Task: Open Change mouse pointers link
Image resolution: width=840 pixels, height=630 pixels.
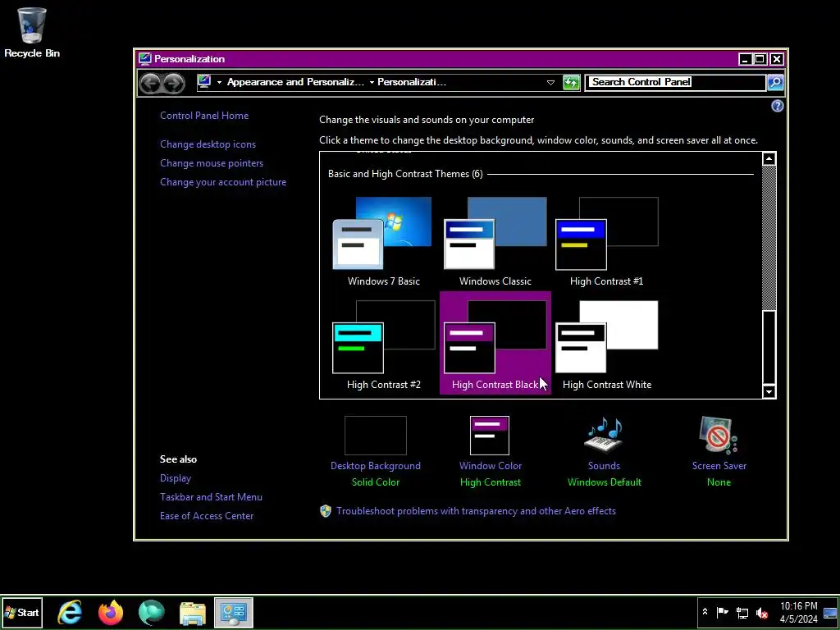Action: coord(212,163)
